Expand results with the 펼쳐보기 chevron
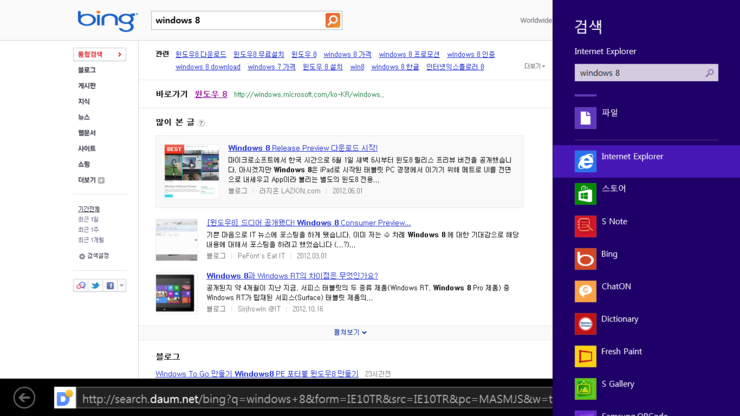The image size is (740, 416). coord(350,332)
